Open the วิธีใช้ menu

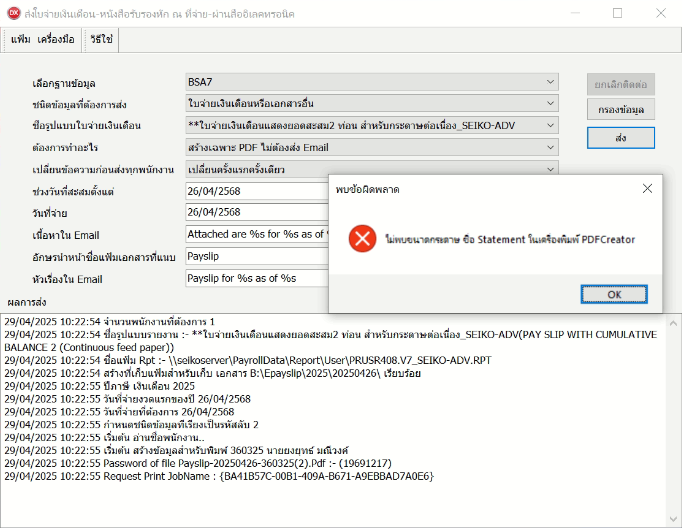(x=101, y=39)
